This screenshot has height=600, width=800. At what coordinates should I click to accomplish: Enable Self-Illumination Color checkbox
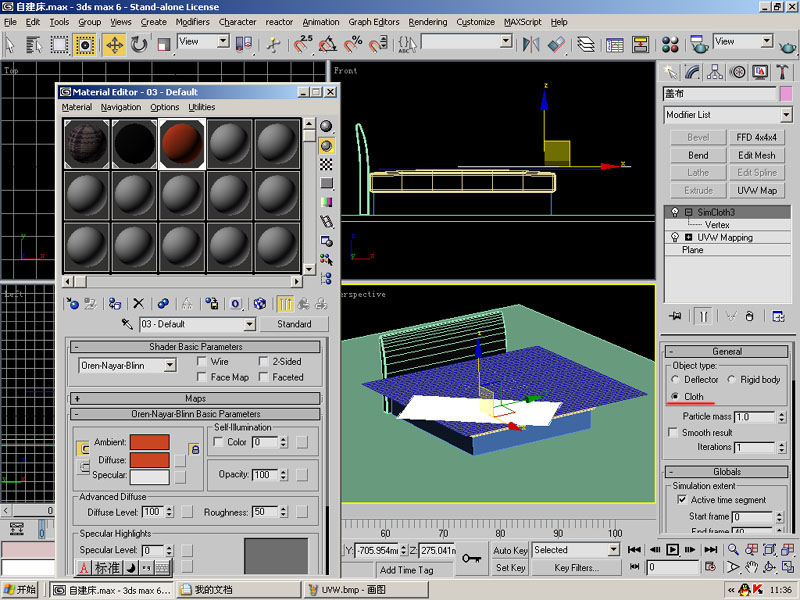pyautogui.click(x=218, y=442)
